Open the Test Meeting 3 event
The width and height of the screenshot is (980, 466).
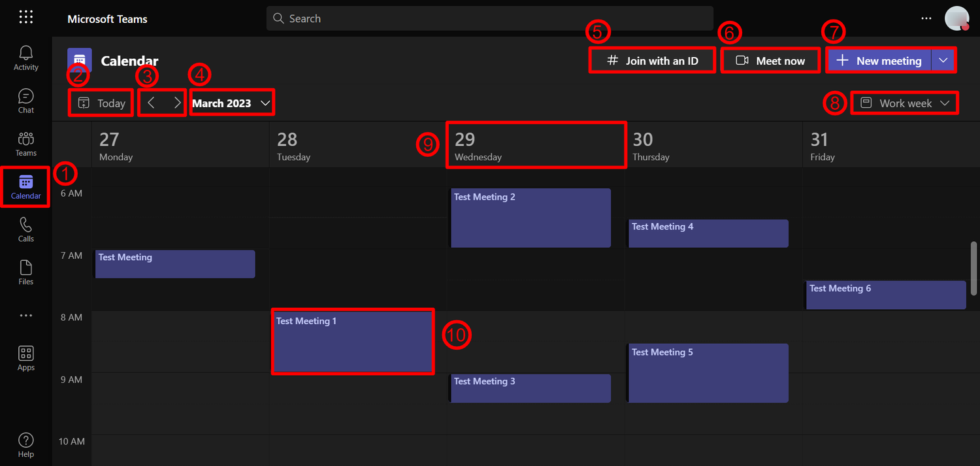[531, 388]
